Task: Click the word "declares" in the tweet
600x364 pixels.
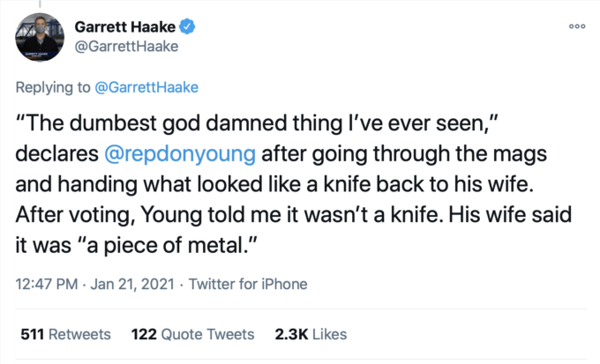Action: click(56, 153)
